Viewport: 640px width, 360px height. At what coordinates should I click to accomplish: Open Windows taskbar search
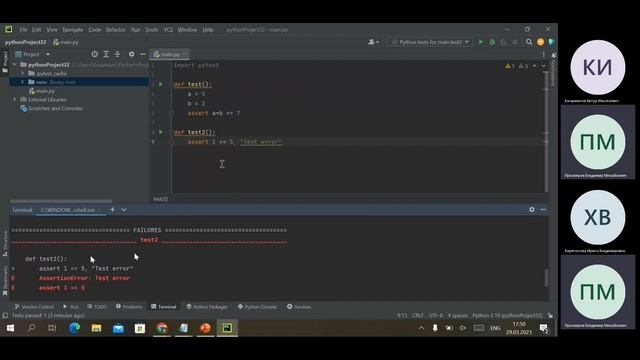(x=31, y=328)
